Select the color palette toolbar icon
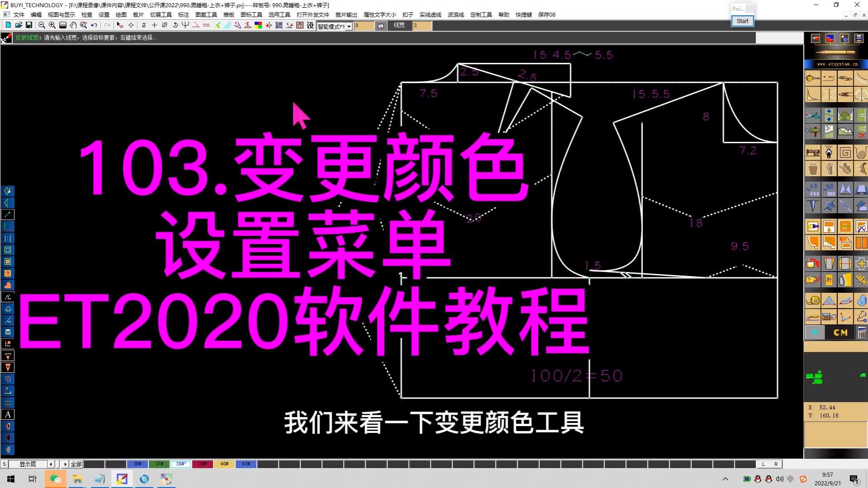868x488 pixels. pyautogui.click(x=258, y=26)
